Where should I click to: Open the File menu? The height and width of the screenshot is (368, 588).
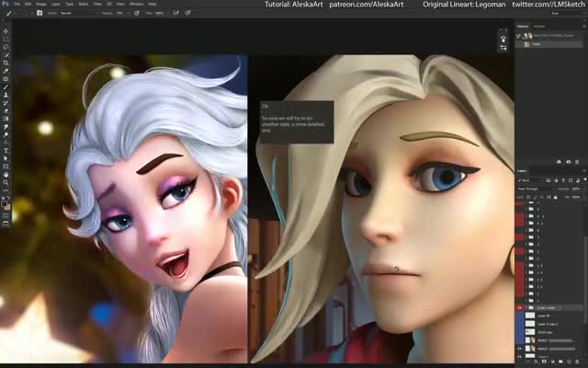click(x=17, y=4)
